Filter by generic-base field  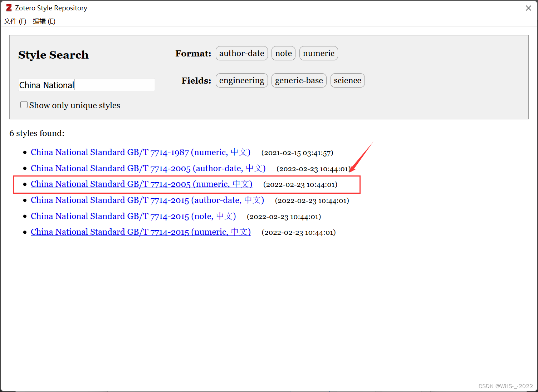299,80
